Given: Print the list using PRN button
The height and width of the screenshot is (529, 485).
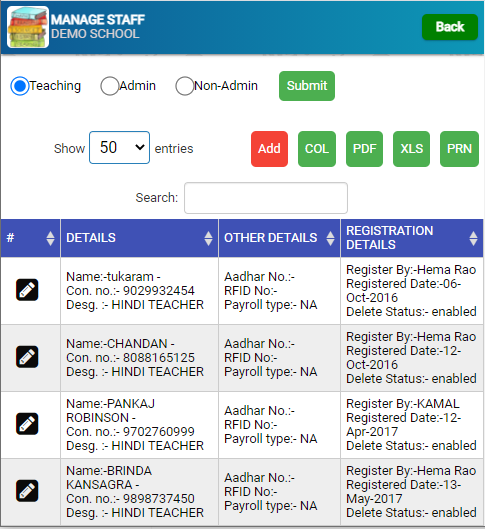Looking at the screenshot, I should tap(459, 149).
